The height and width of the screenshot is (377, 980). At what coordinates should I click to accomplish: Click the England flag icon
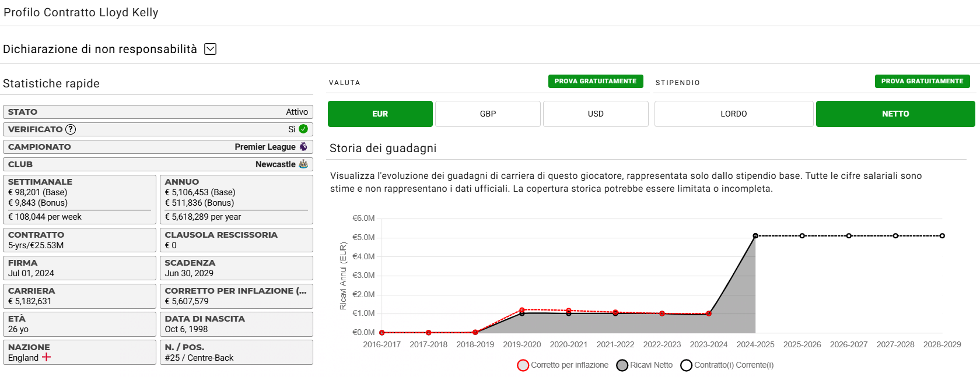coord(46,357)
